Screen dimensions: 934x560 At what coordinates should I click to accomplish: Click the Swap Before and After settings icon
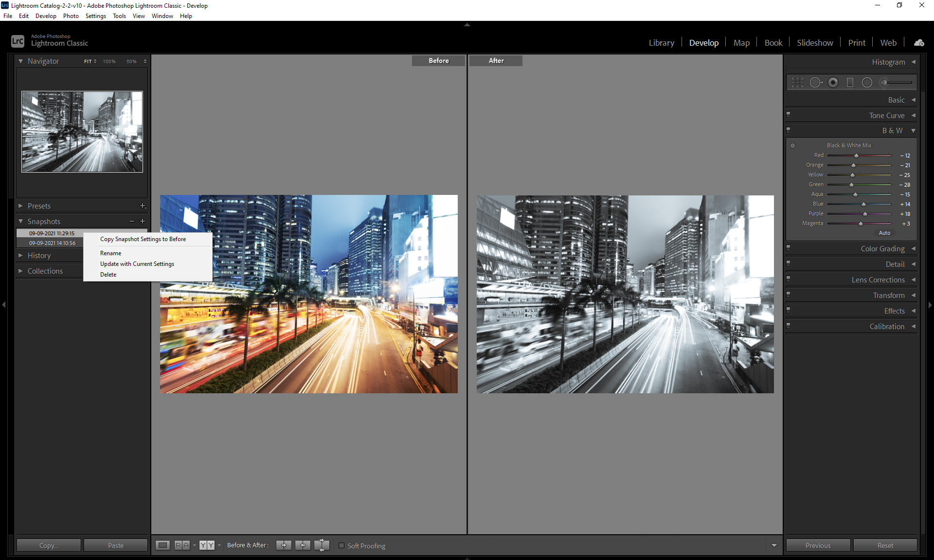pos(322,545)
